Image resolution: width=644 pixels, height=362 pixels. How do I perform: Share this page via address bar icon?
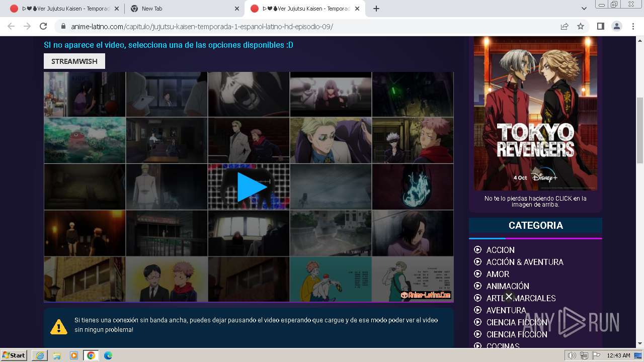click(x=565, y=26)
